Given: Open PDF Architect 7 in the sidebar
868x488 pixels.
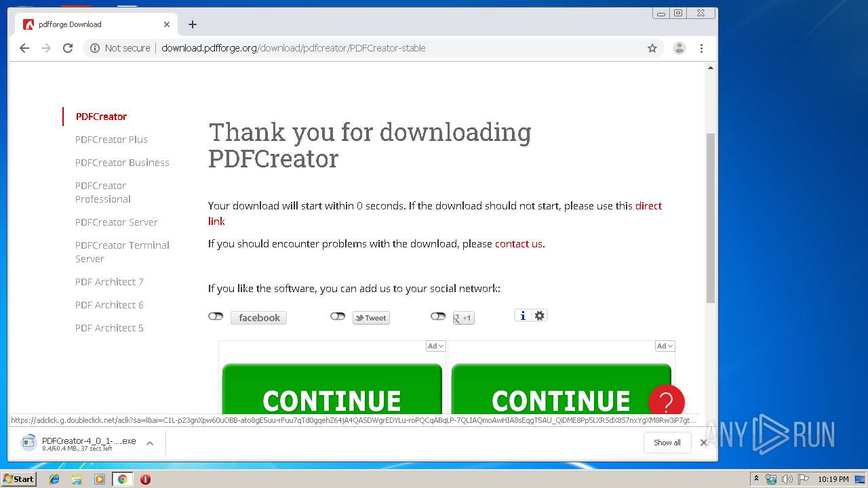Looking at the screenshot, I should click(x=109, y=282).
